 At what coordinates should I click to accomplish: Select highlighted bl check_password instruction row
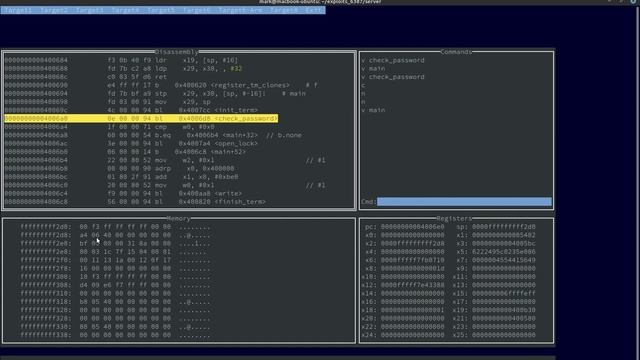click(x=141, y=118)
